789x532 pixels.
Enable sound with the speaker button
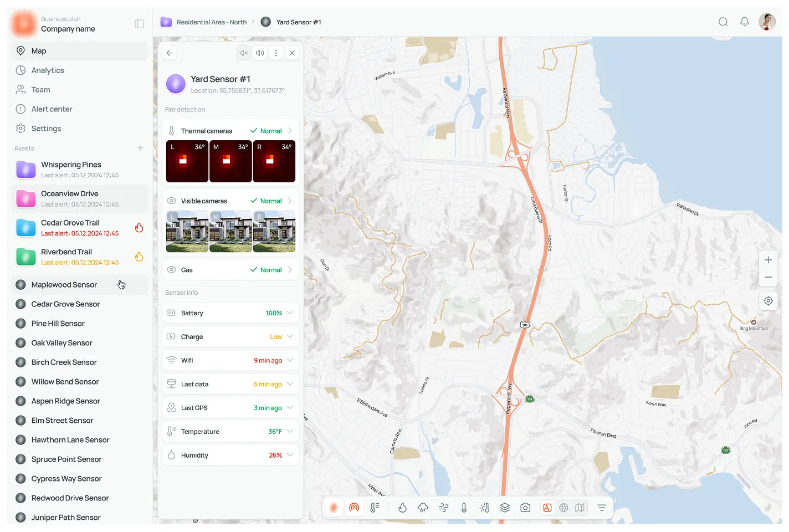point(259,53)
